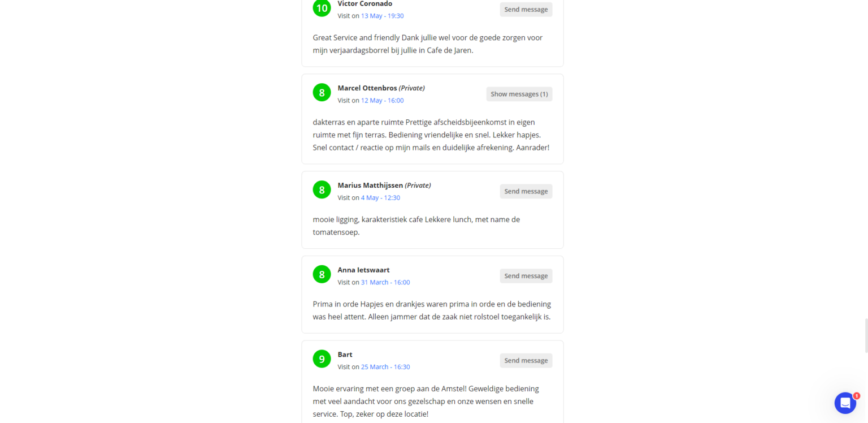Click the score 8 badge beside Marcel Ottenbros
Screen dimensions: 868x423
pos(322,93)
